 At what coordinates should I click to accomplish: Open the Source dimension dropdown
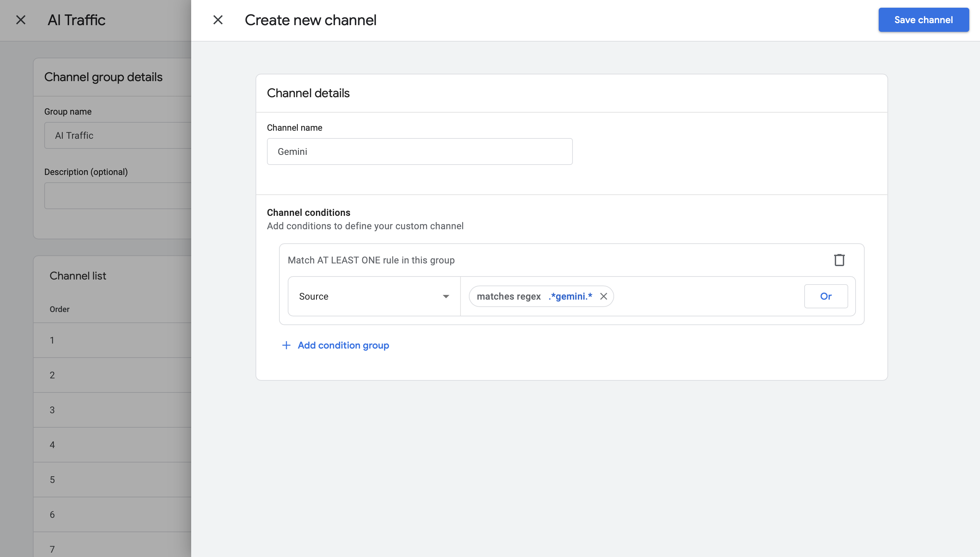point(374,297)
